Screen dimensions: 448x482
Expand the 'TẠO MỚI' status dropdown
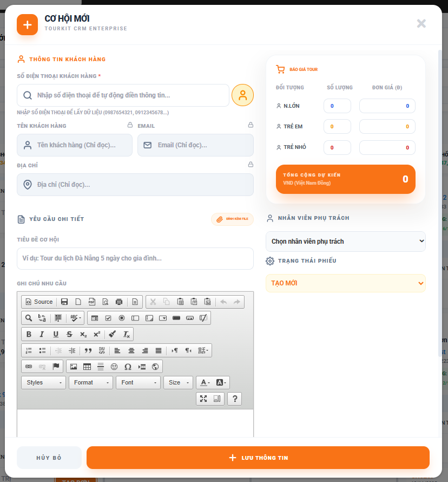[345, 283]
